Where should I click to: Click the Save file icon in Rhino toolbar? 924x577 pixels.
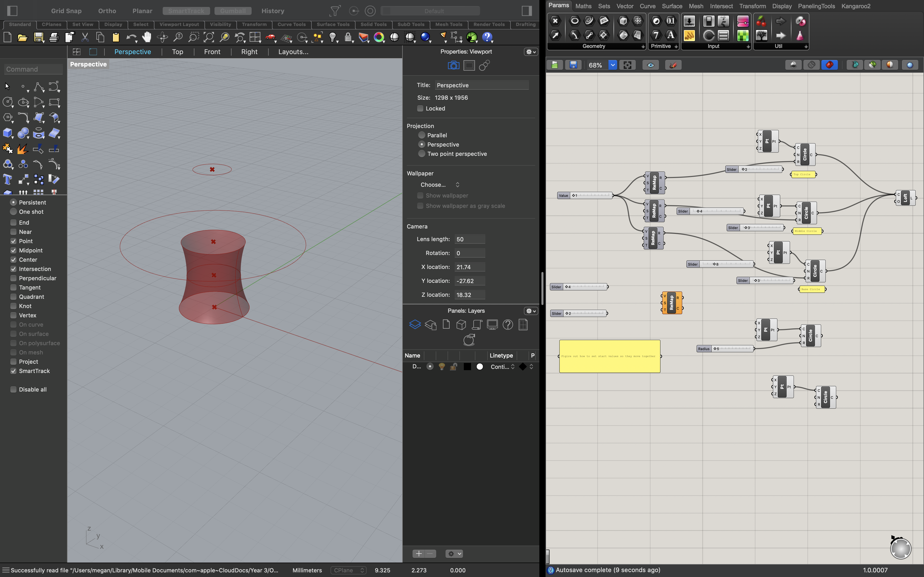(x=39, y=37)
